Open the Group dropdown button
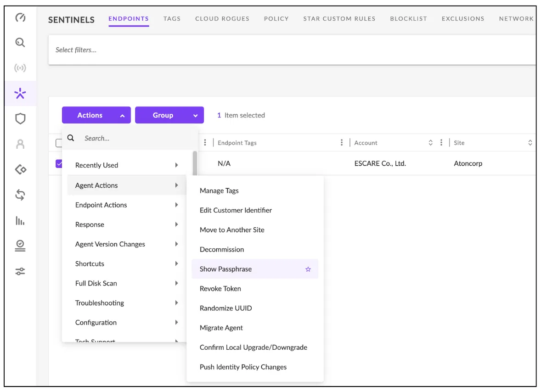This screenshot has height=392, width=541. tap(169, 115)
